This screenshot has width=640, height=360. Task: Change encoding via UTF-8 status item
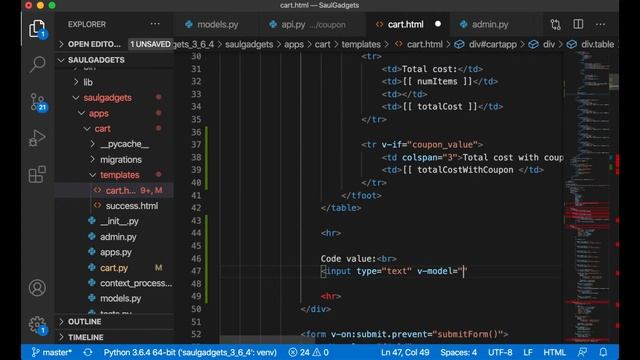tap(500, 352)
